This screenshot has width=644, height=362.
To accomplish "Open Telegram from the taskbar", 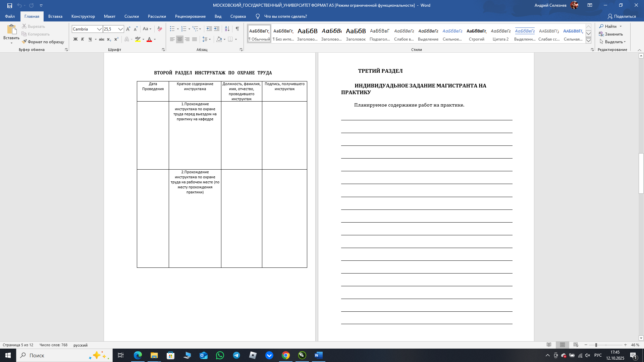I will pos(236,355).
